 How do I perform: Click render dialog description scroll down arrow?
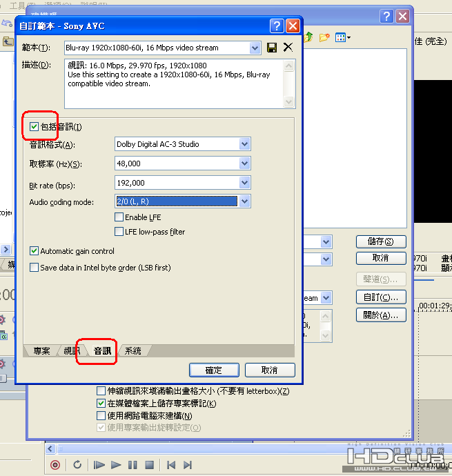tap(325, 335)
